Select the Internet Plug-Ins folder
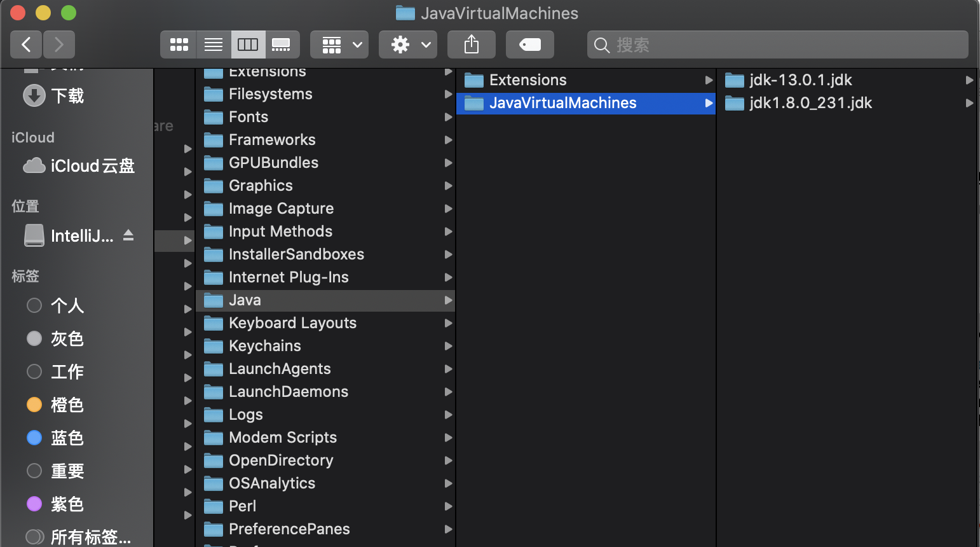Viewport: 980px width, 547px height. [325, 277]
